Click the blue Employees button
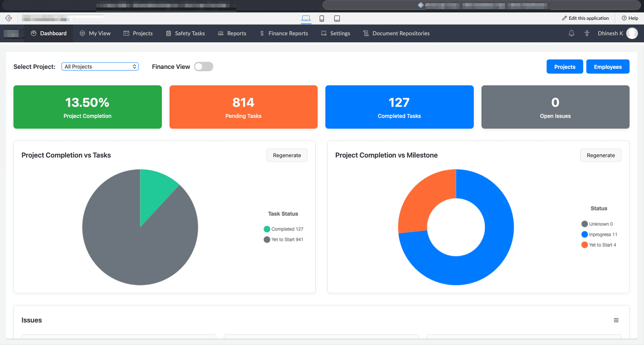The width and height of the screenshot is (644, 345). click(607, 67)
